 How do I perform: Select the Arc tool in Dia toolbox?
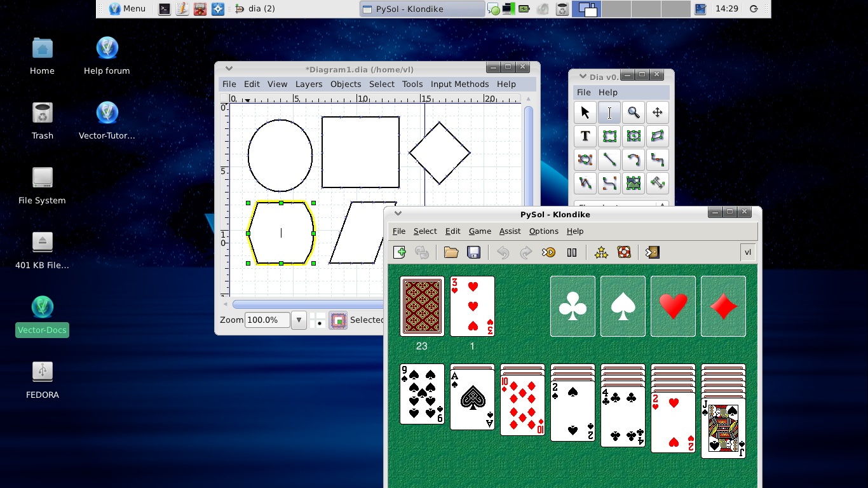[x=634, y=159]
